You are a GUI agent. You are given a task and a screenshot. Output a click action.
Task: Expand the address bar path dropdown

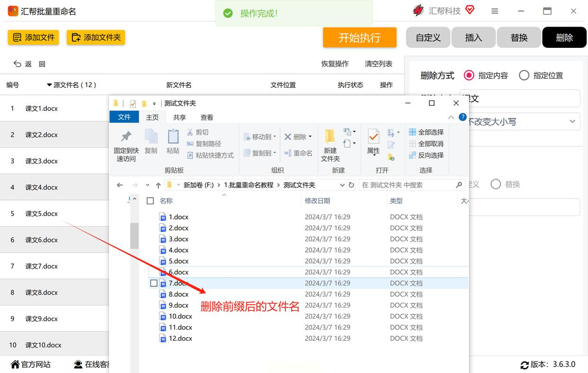pos(342,185)
